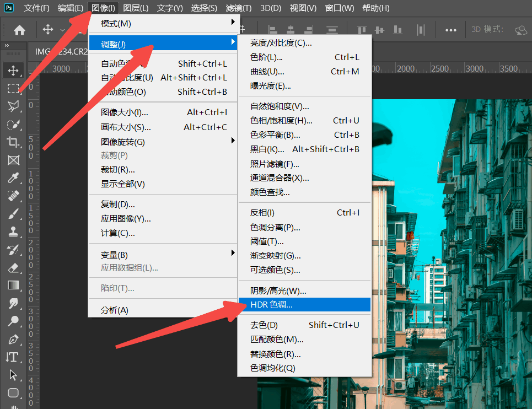Select the Brush tool
The image size is (532, 409).
[13, 214]
